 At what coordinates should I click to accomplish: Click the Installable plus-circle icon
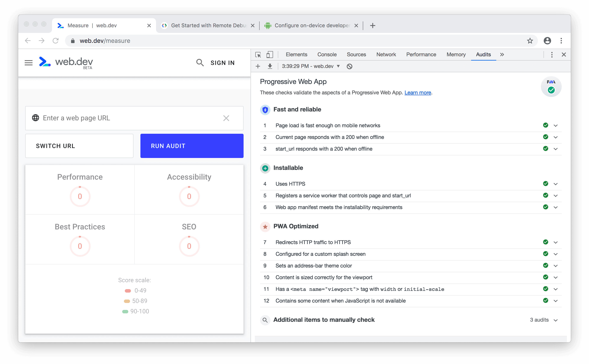pyautogui.click(x=265, y=167)
